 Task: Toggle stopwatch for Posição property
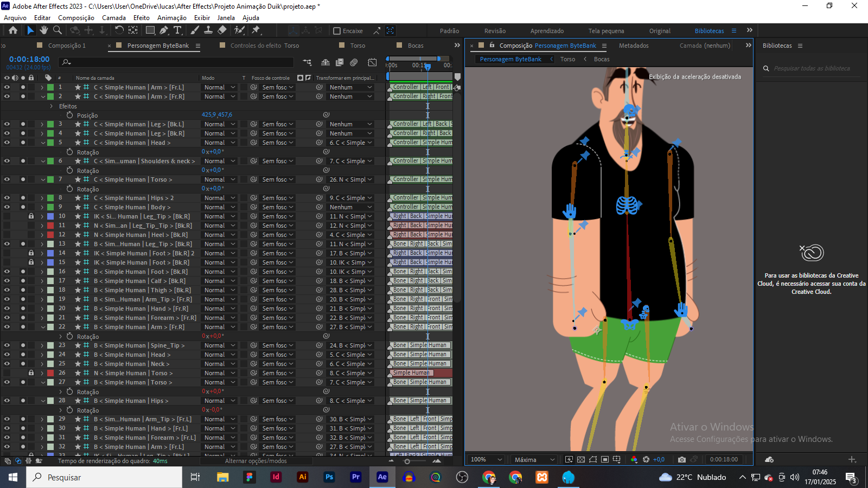click(69, 115)
